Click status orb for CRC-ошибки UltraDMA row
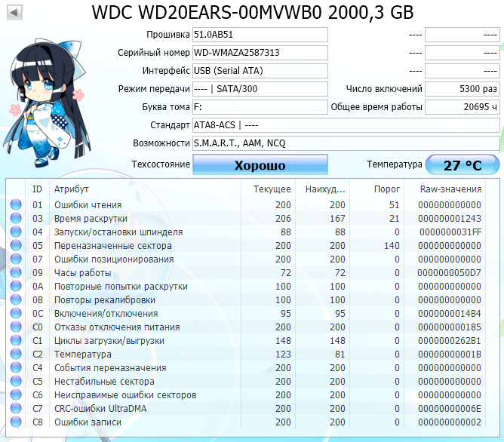 16,408
